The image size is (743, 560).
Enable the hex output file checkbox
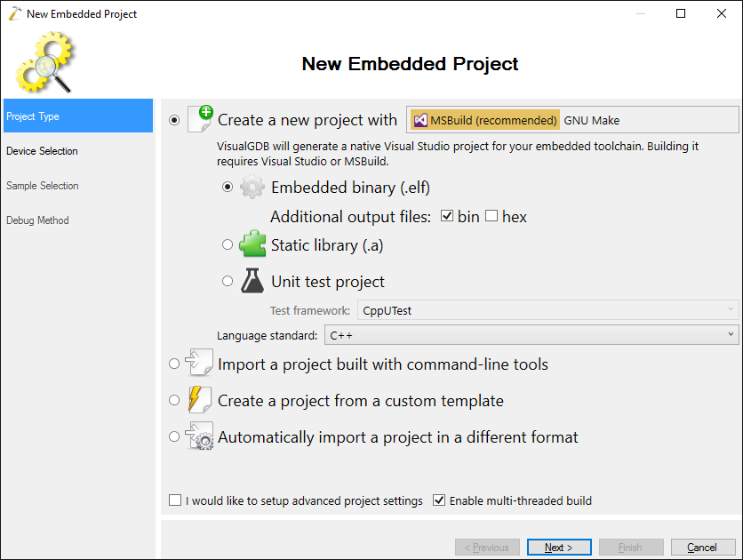point(491,216)
